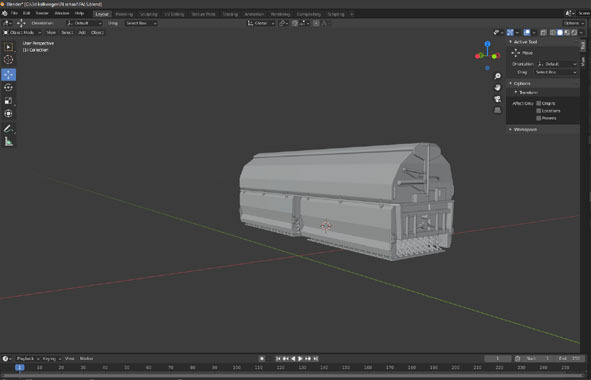Toggle auto keying record button in the timeline

click(x=262, y=359)
